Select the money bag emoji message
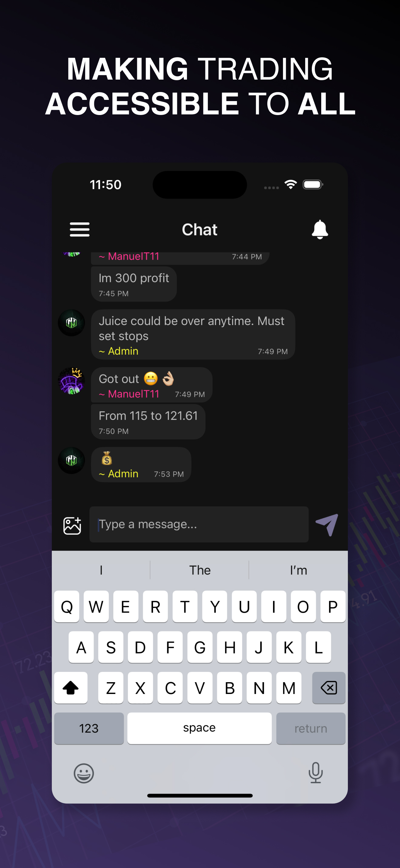The width and height of the screenshot is (400, 868). pyautogui.click(x=141, y=465)
